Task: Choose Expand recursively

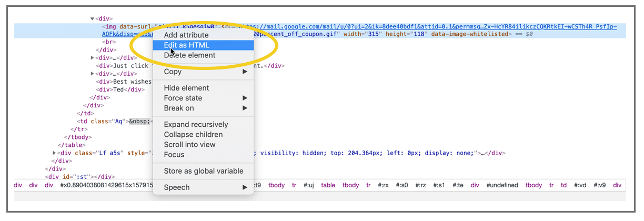Action: tap(203, 125)
